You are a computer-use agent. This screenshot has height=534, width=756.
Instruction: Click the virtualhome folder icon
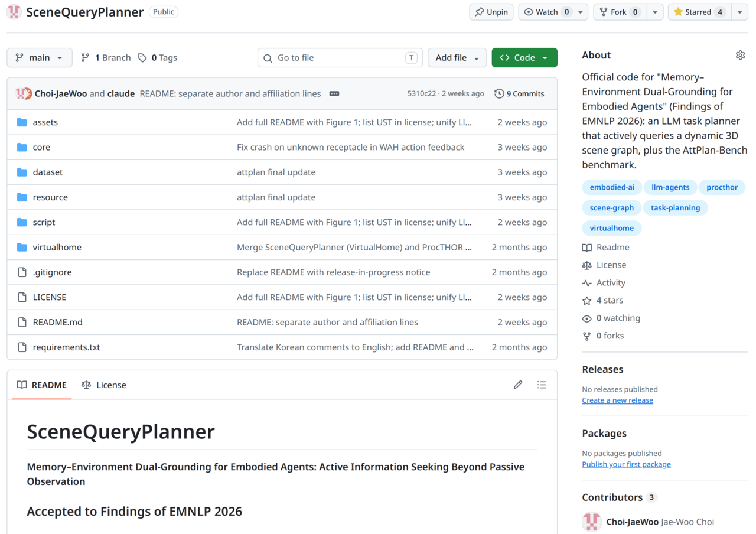22,247
